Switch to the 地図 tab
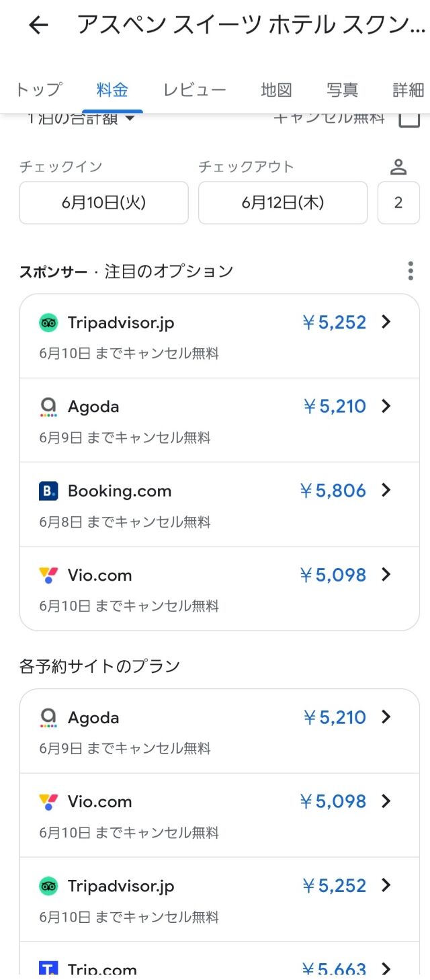 [x=276, y=89]
